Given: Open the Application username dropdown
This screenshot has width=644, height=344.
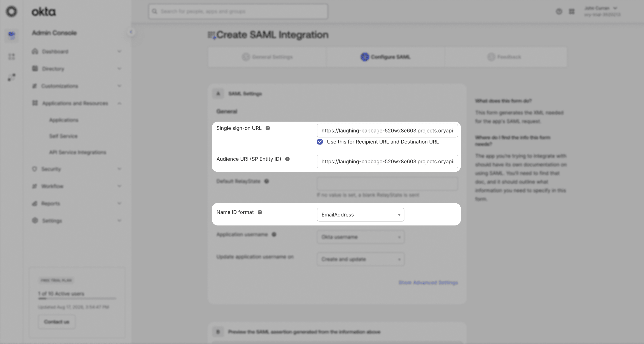Looking at the screenshot, I should (360, 237).
